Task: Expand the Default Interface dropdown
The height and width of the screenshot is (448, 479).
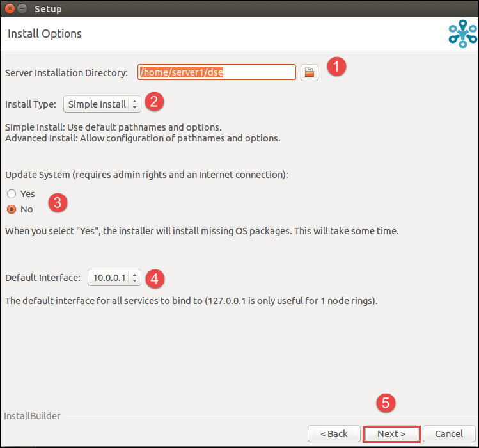Action: click(x=114, y=278)
